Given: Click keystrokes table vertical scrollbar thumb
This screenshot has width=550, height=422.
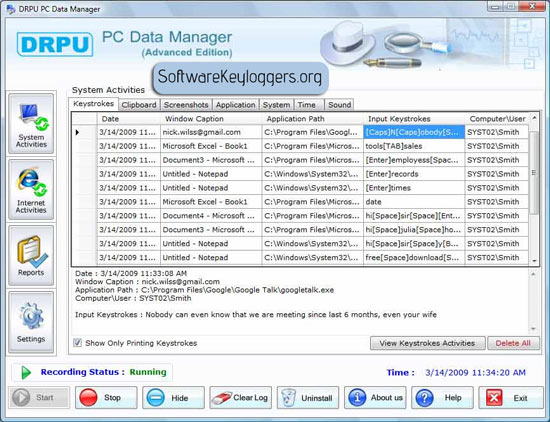Looking at the screenshot, I should (534, 173).
